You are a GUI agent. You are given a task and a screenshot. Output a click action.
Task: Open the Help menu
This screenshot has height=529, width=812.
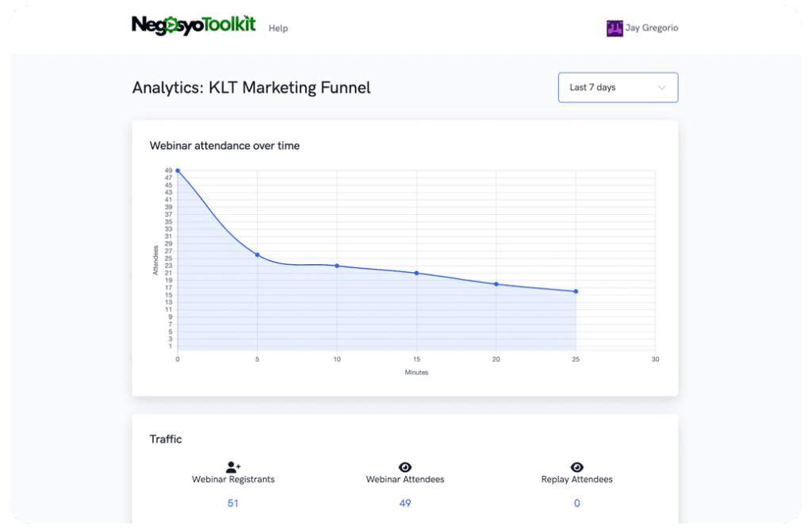[278, 28]
